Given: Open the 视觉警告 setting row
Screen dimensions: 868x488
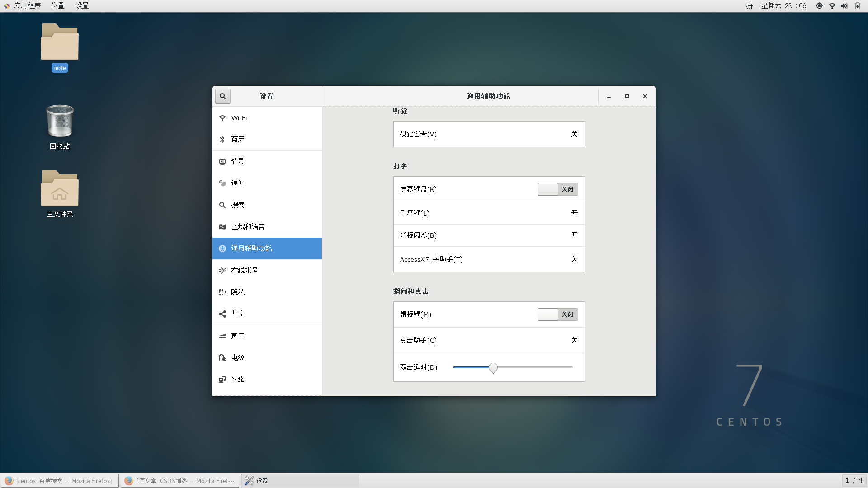Looking at the screenshot, I should [489, 134].
